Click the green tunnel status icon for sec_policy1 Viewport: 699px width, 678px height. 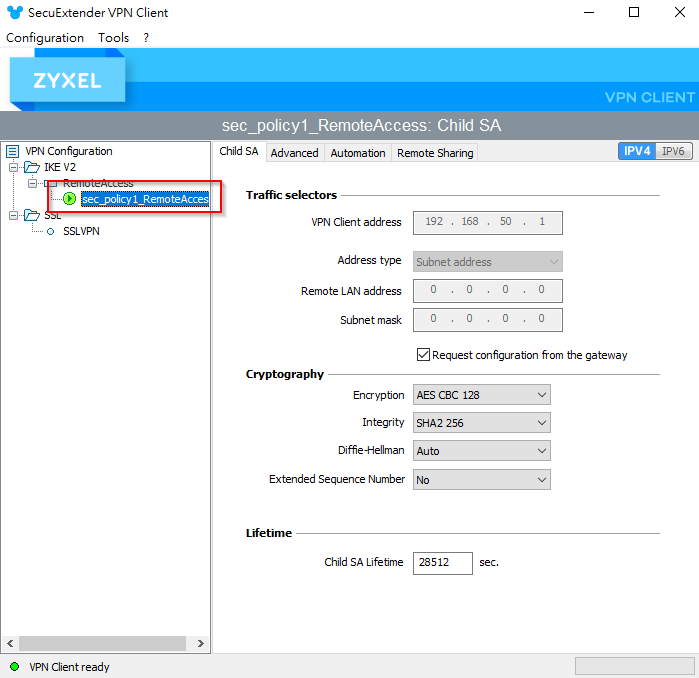point(70,199)
